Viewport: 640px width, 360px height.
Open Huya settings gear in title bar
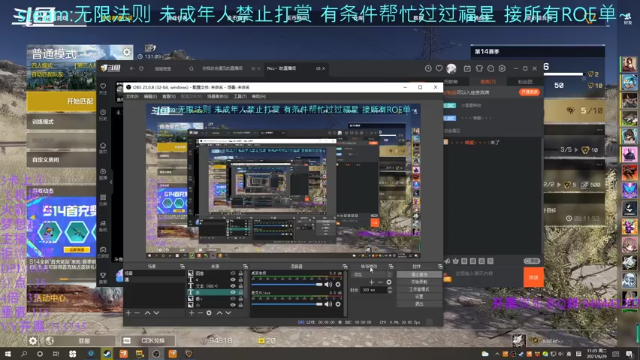point(502,69)
